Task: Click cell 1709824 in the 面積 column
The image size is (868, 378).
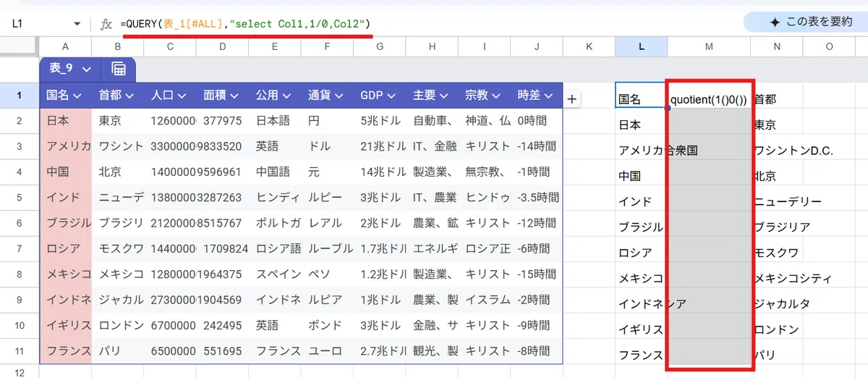Action: click(222, 249)
